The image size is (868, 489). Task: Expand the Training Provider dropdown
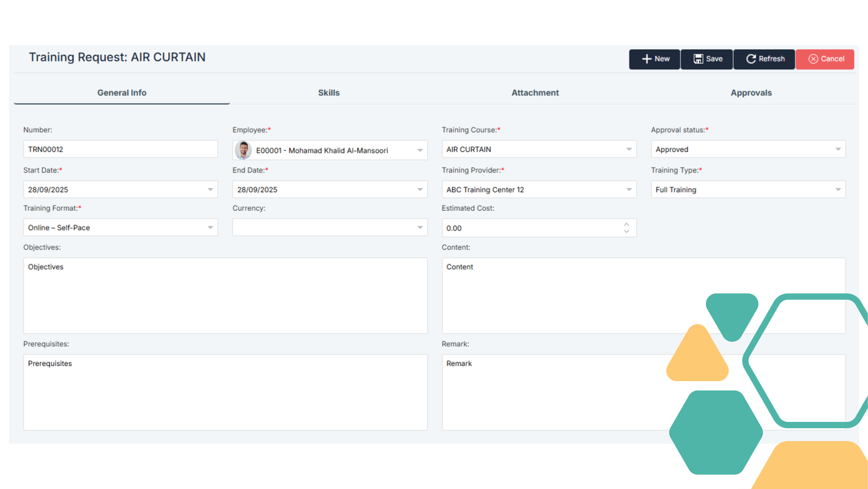coord(629,190)
